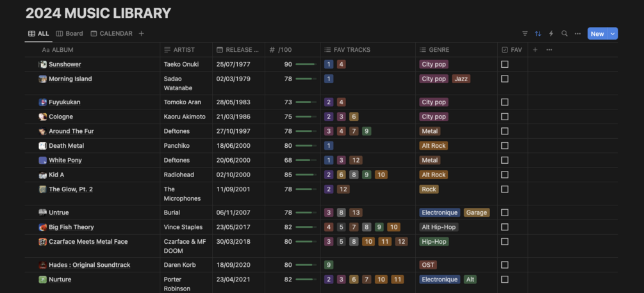Expand the dropdown arrow beside New button
The height and width of the screenshot is (293, 644).
(613, 34)
